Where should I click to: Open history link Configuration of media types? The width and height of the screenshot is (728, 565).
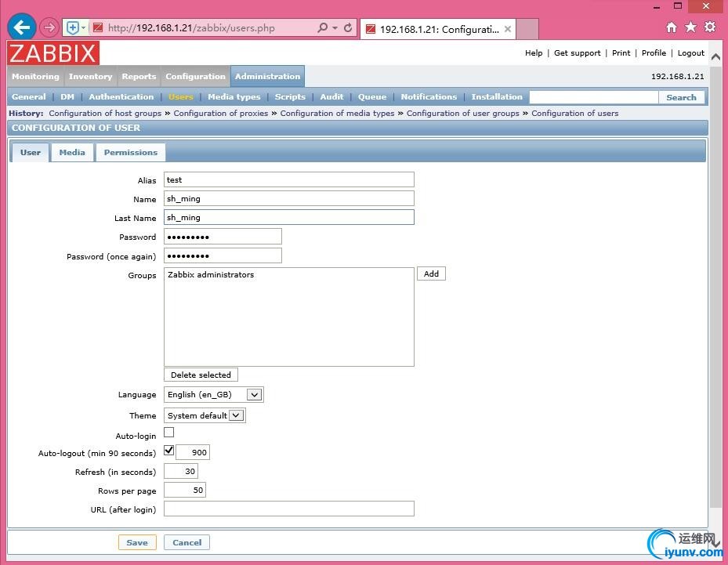337,114
